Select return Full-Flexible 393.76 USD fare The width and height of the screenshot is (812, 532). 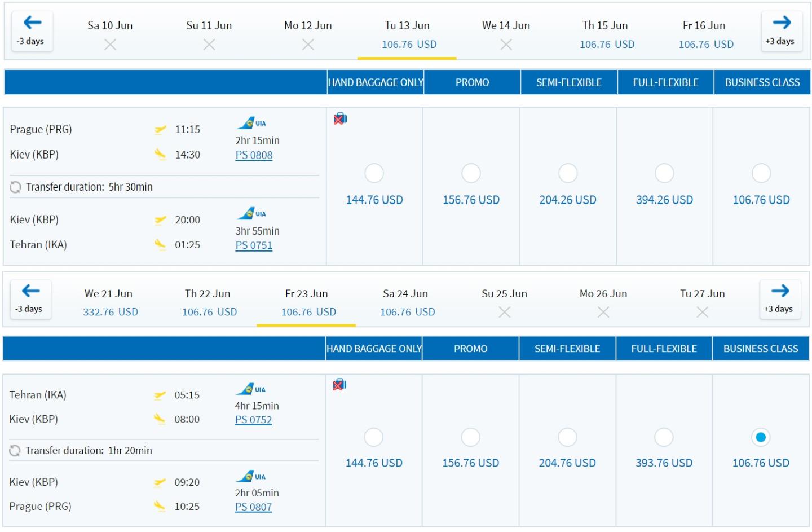pos(664,437)
